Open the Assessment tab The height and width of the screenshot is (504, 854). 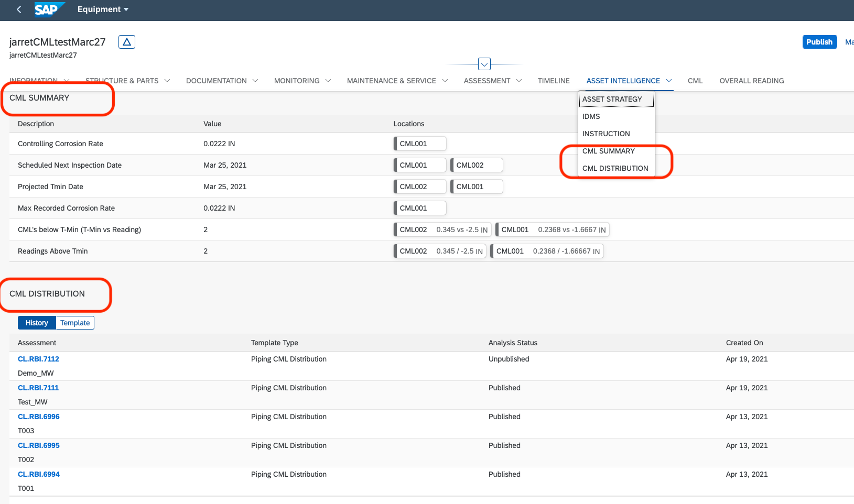pos(487,81)
